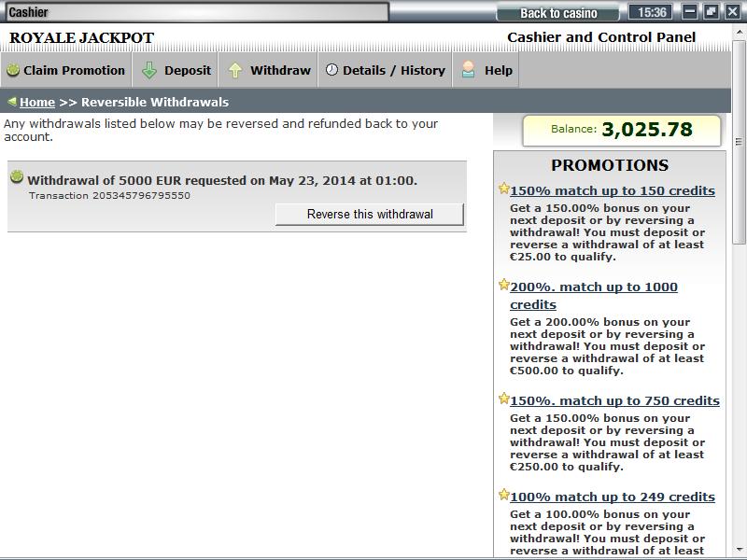Follow the Home breadcrumb link

click(37, 102)
